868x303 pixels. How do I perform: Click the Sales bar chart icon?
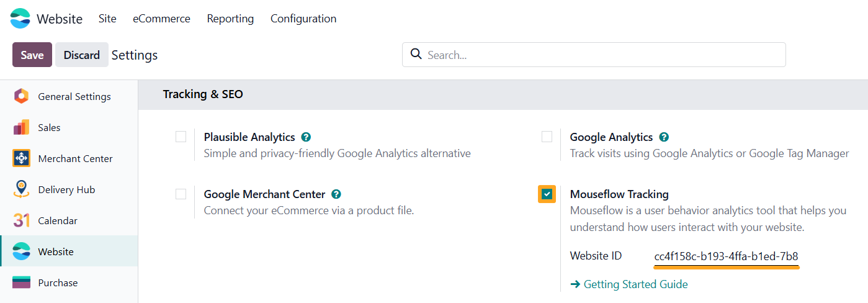pyautogui.click(x=21, y=127)
